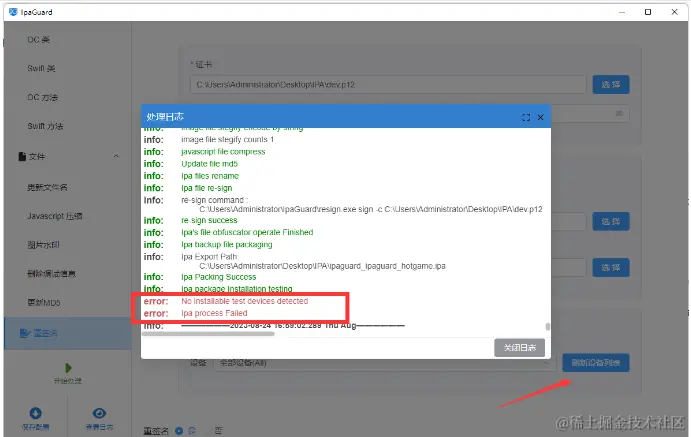Open the 图片水印 sidebar item
Screen dimensions: 691x437
(x=43, y=245)
